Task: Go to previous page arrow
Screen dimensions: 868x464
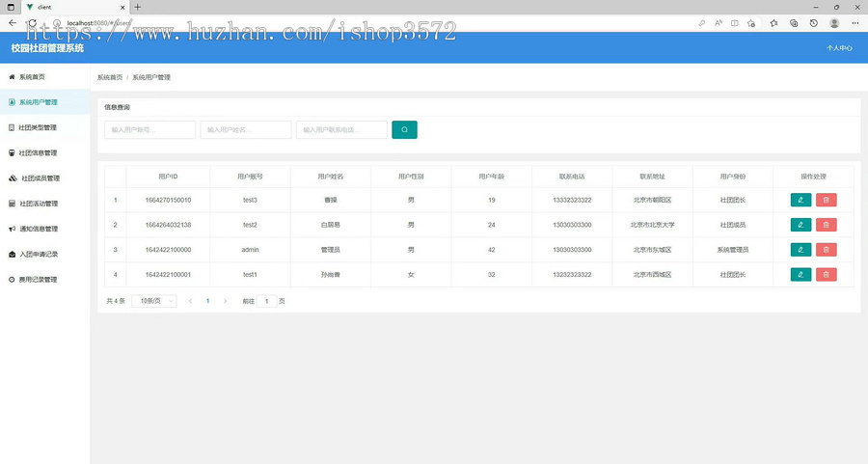Action: tap(190, 301)
